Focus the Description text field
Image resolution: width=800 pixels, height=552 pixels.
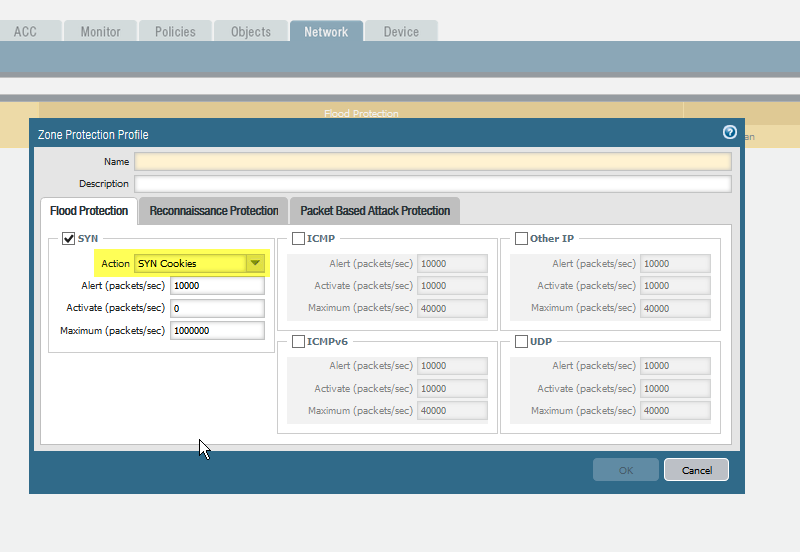point(432,184)
